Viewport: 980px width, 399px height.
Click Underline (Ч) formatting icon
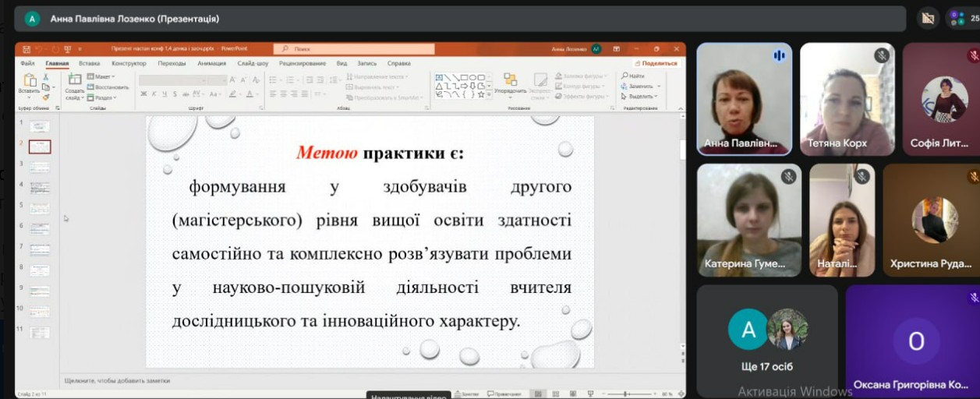165,94
